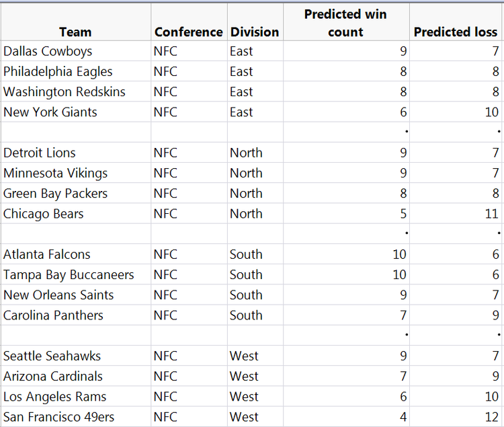Click the Chicago Bears predicted loss value
This screenshot has height=427, width=504.
491,214
